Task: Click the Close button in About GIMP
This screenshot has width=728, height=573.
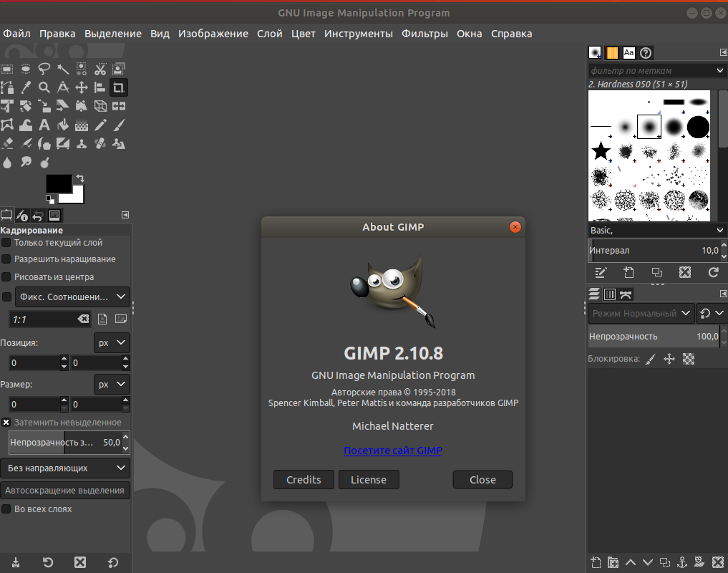Action: click(483, 480)
